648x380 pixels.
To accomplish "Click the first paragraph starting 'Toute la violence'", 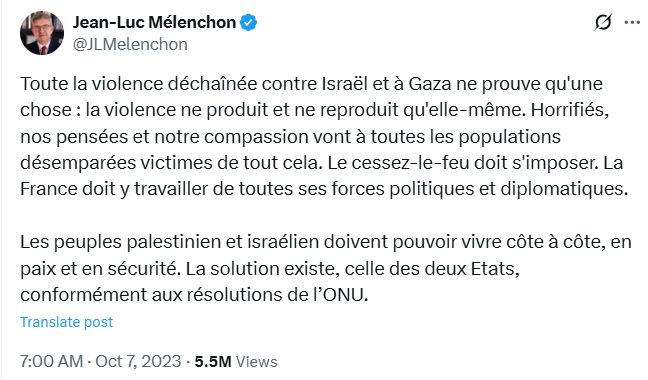I will 324,136.
